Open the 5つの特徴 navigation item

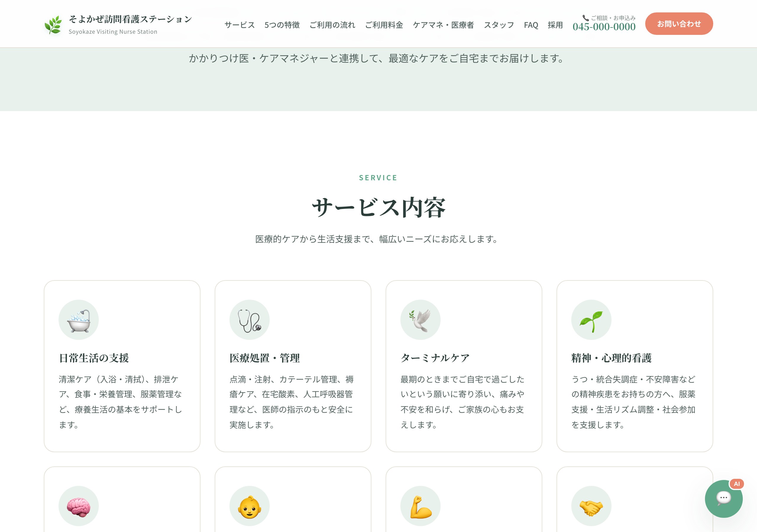(x=282, y=25)
